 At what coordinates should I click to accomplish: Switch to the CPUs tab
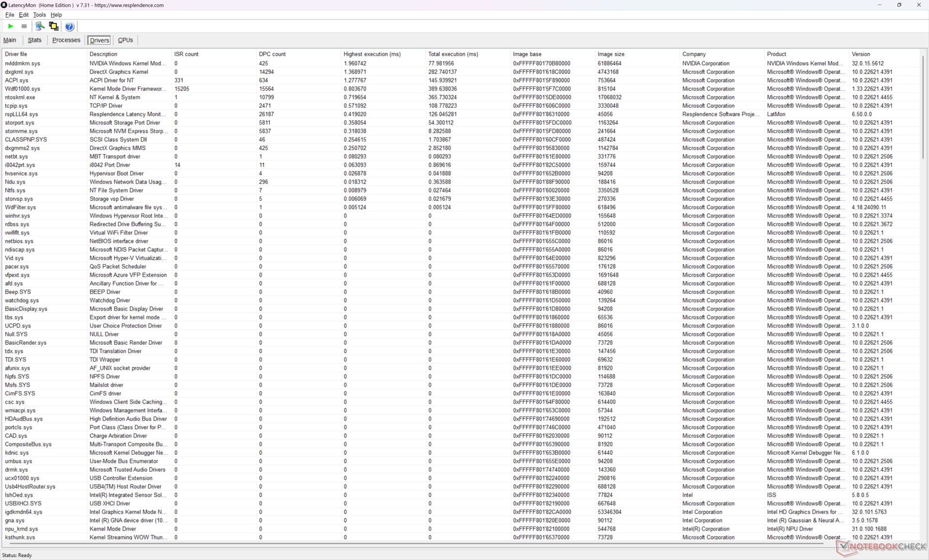click(x=125, y=40)
